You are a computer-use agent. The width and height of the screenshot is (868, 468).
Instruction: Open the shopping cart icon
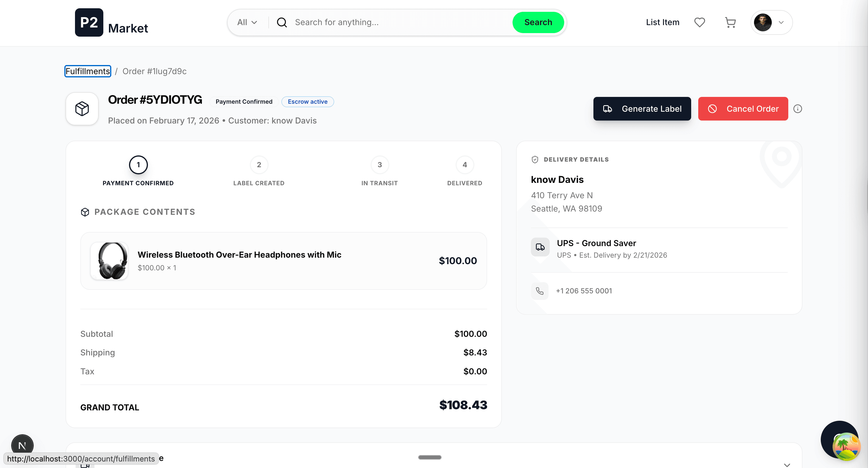(x=730, y=22)
